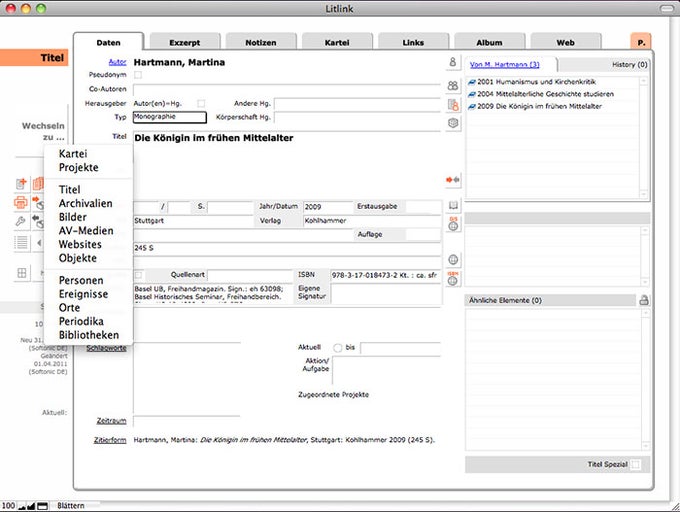Open the Typ Monographie dropdown
Screen dimensions: 680x512
tap(170, 117)
